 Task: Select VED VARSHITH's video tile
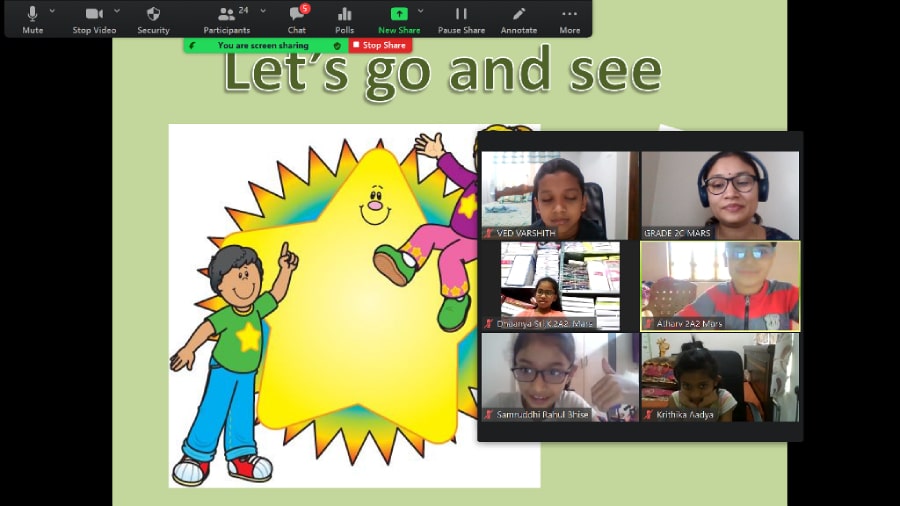pyautogui.click(x=559, y=195)
